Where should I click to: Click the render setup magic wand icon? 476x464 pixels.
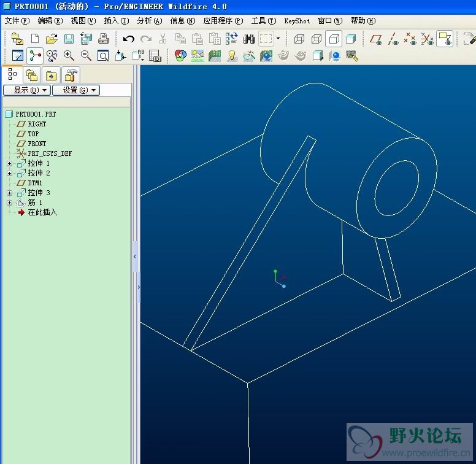pyautogui.click(x=249, y=56)
